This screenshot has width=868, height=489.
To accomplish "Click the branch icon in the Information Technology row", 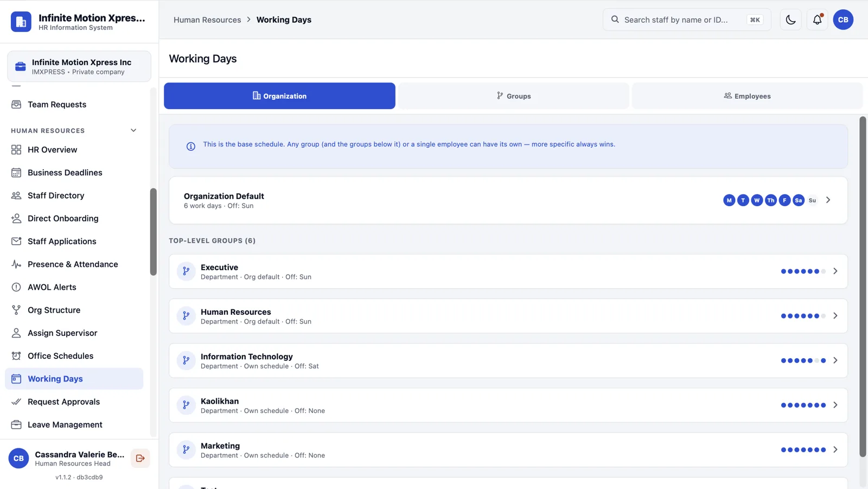I will [186, 360].
